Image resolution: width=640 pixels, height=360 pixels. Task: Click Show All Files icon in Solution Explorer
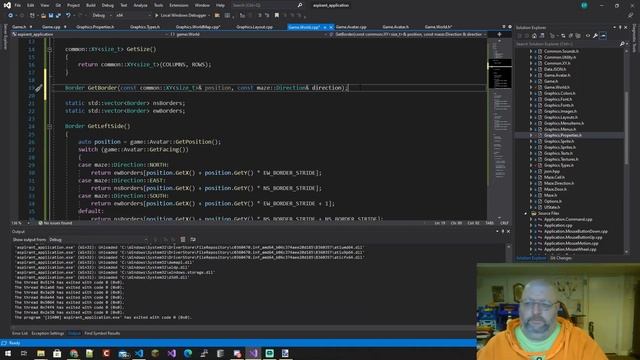click(578, 36)
